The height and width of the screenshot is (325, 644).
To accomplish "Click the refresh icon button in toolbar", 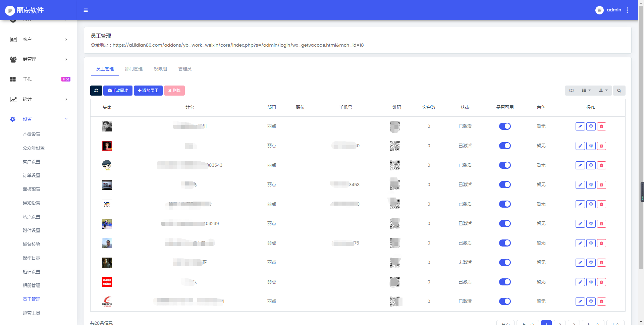I will tap(96, 91).
